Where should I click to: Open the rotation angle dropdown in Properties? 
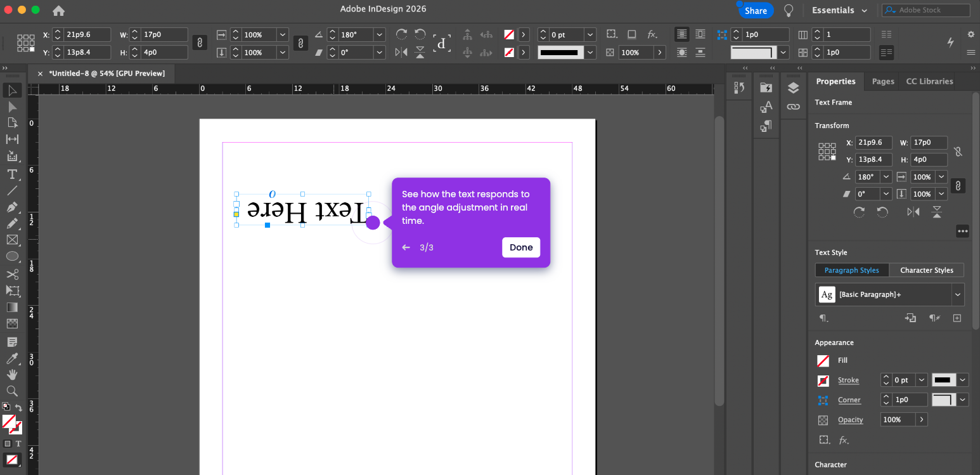[886, 177]
